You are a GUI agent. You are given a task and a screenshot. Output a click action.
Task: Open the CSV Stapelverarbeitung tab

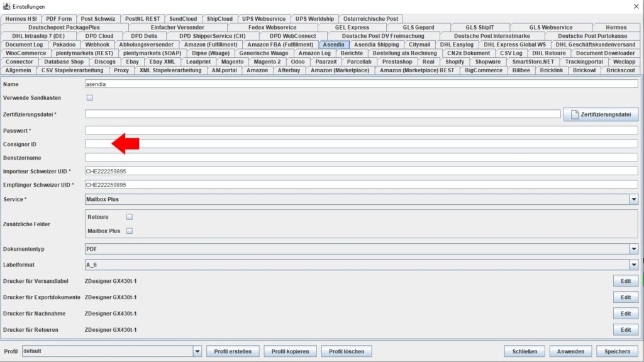[72, 70]
